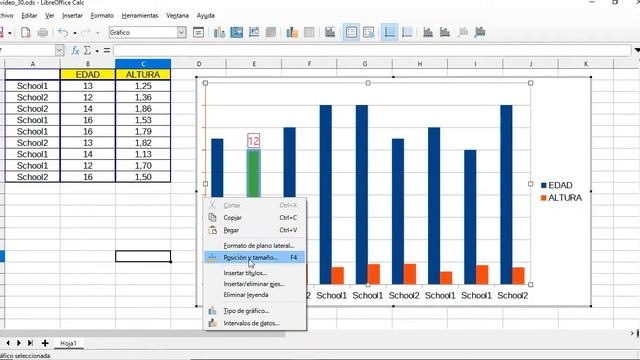The image size is (640, 360).
Task: Toggle Horizontal Grids button
Action: point(389,32)
